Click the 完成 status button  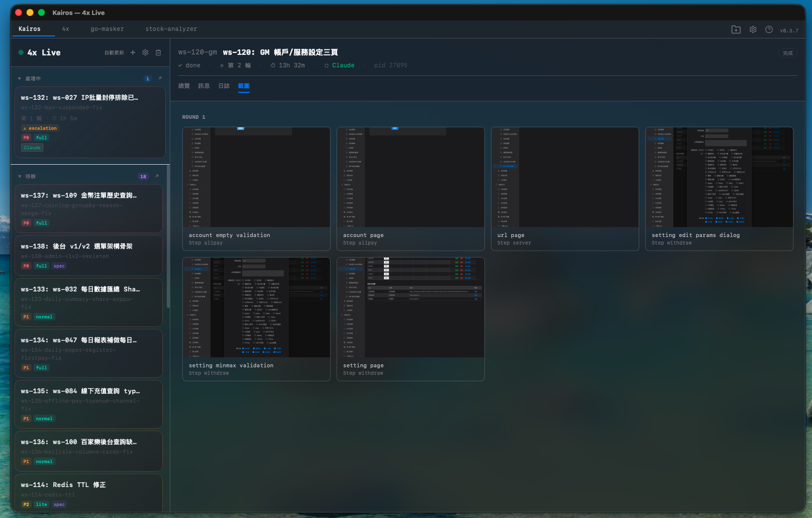(x=788, y=53)
